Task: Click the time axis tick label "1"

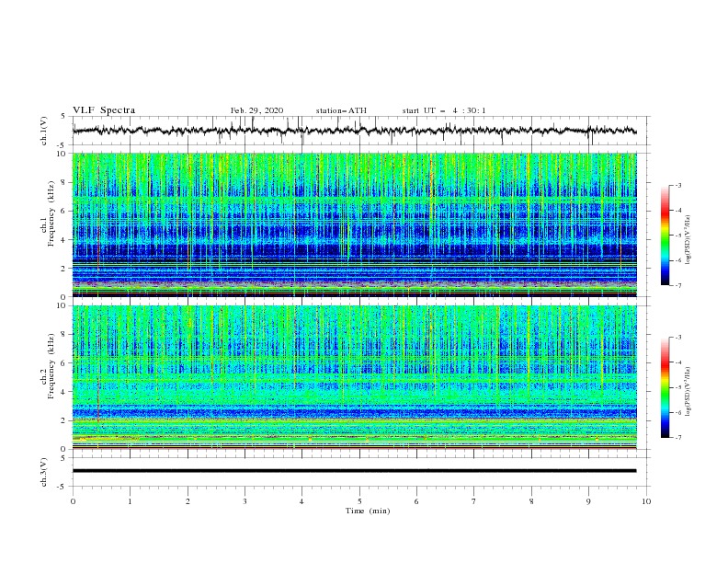Action: pyautogui.click(x=130, y=501)
